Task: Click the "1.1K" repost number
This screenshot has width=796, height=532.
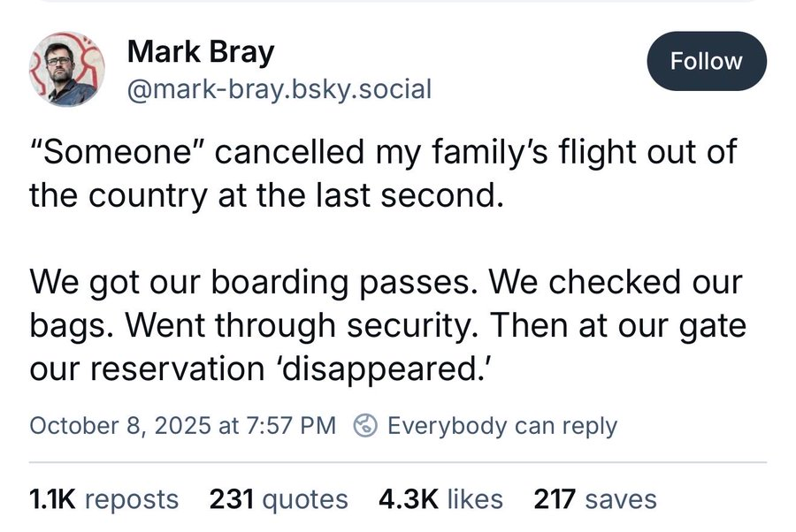Action: click(53, 499)
